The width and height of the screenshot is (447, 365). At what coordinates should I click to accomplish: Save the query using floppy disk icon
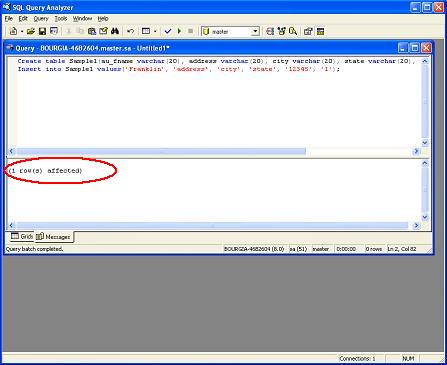point(42,31)
